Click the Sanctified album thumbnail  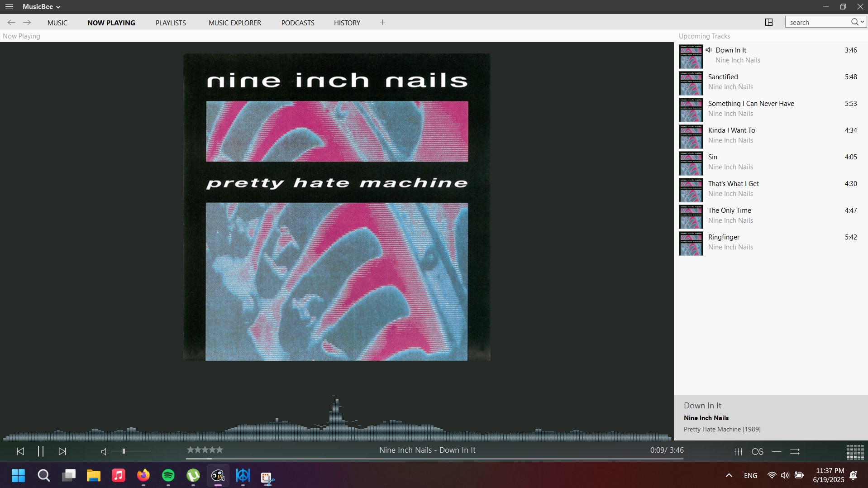click(x=691, y=83)
